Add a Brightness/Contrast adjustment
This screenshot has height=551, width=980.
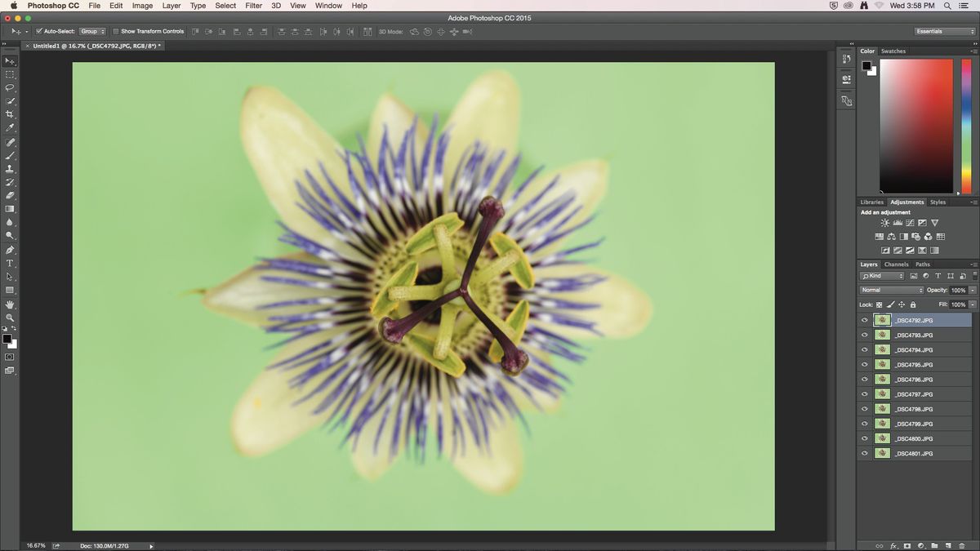[x=885, y=223]
